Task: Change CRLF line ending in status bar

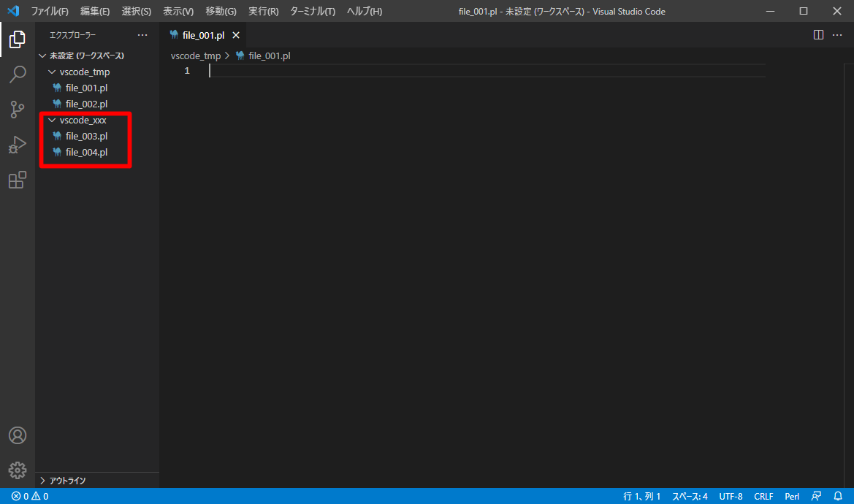Action: tap(763, 496)
